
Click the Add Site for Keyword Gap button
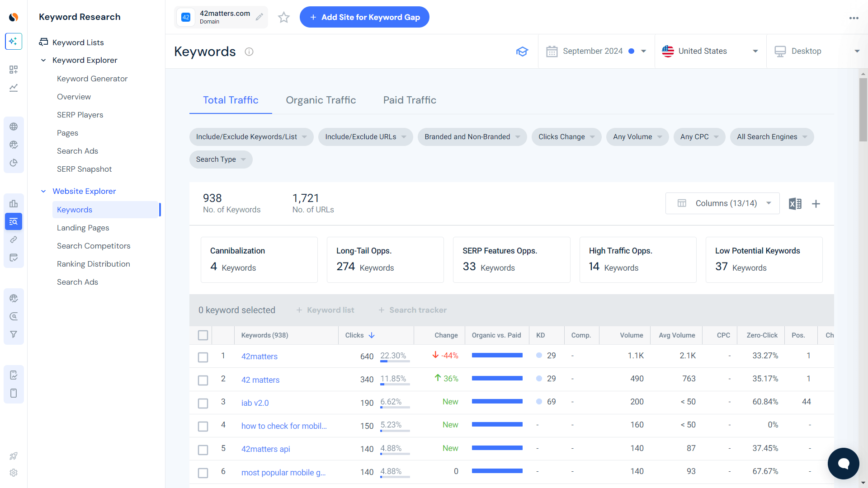click(364, 17)
